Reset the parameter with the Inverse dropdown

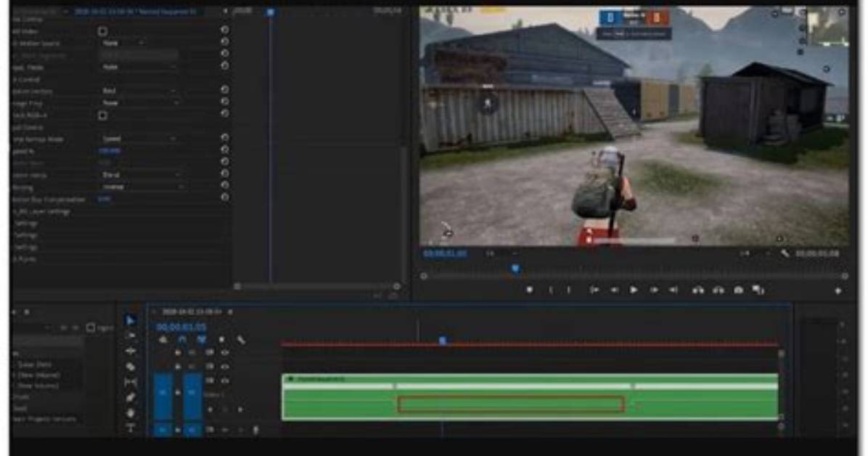[x=225, y=186]
